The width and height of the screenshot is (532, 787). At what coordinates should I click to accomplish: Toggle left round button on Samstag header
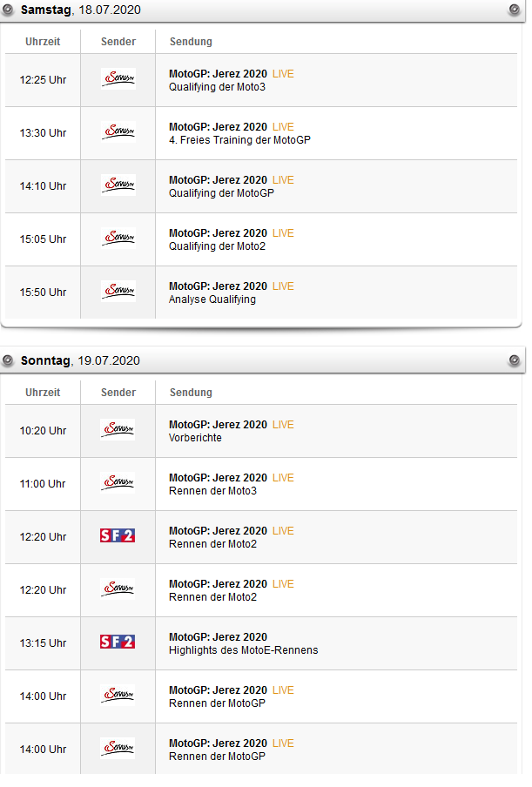[x=10, y=10]
